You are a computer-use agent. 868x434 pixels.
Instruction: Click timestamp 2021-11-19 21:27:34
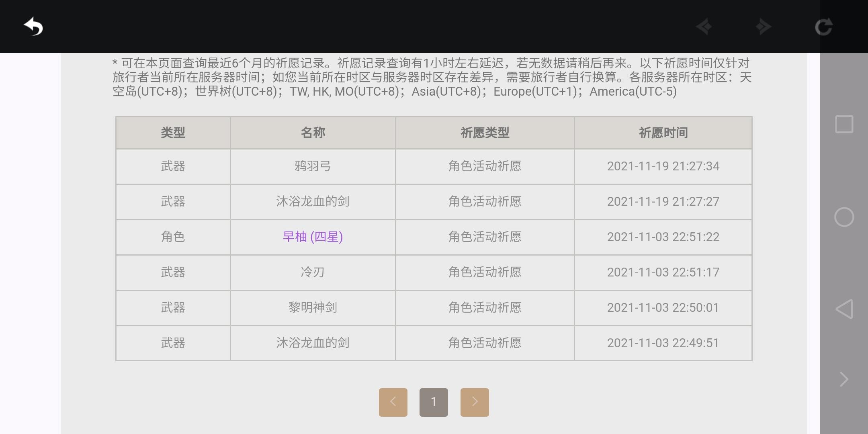pos(663,166)
